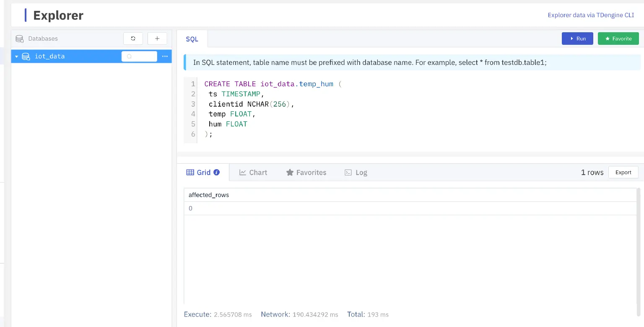Click the Databases header stack icon
Image resolution: width=644 pixels, height=327 pixels.
click(x=19, y=39)
